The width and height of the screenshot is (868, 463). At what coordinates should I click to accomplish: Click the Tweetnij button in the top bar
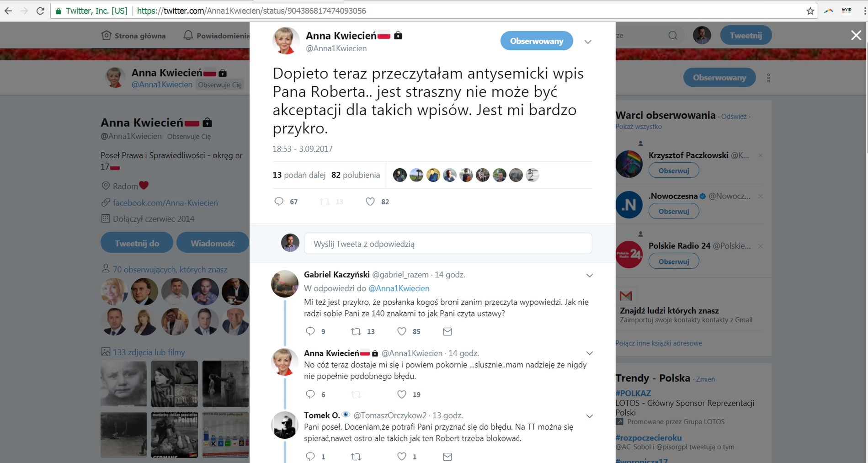tap(746, 35)
